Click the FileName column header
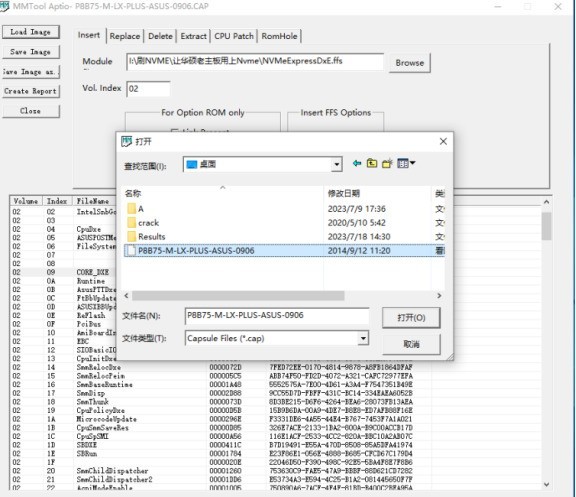576x497 pixels. tap(94, 201)
